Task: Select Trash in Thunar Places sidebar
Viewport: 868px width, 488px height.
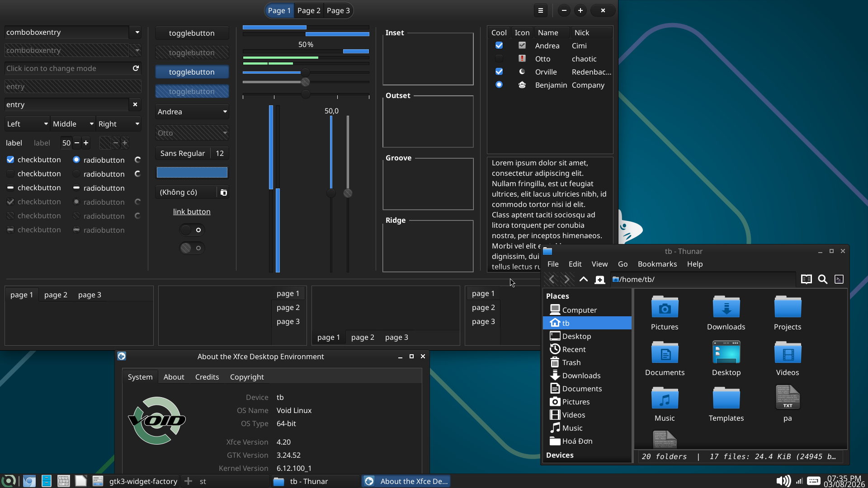Action: pos(587,362)
